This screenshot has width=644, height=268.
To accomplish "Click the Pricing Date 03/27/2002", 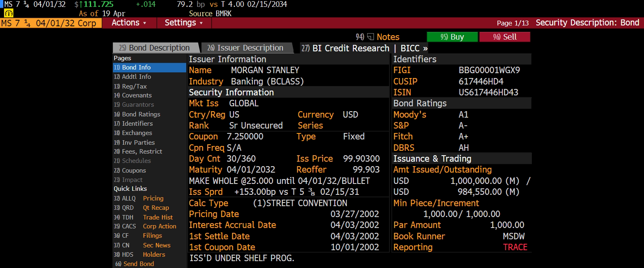I will coord(355,214).
